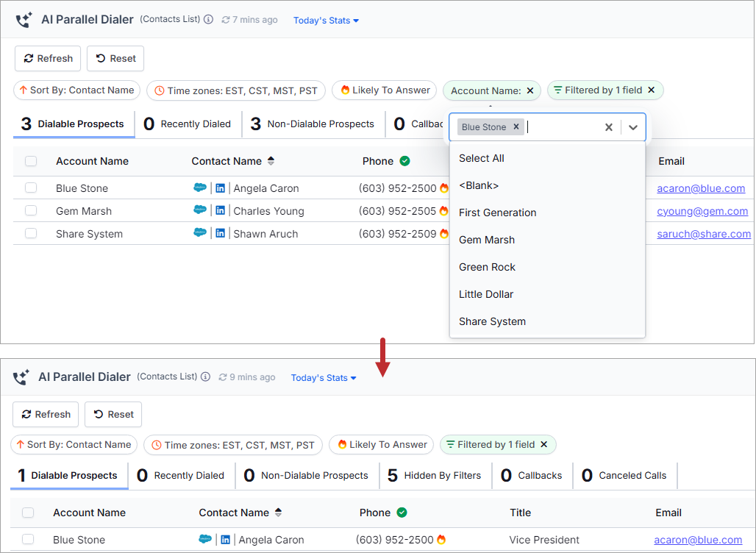Open Salesforce record for Angela Caron in upper view
The height and width of the screenshot is (553, 756).
pos(199,188)
